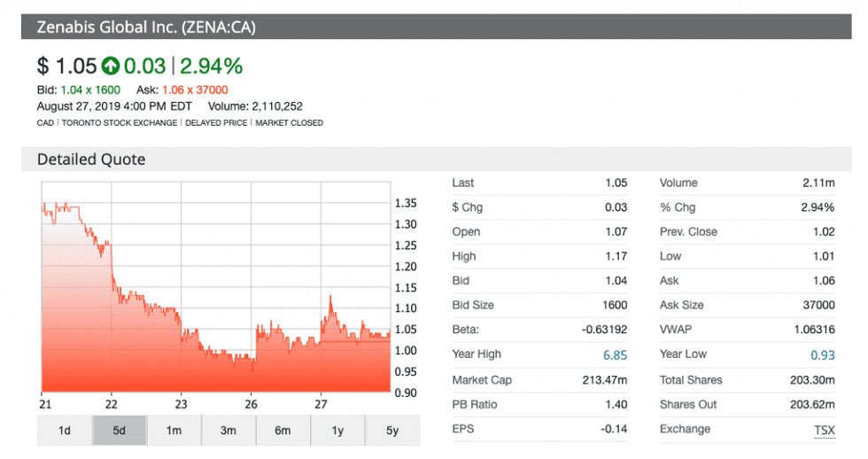Viewport: 868px width, 459px height.
Task: Click the red Ask 1.06 x 37000 value
Action: pyautogui.click(x=195, y=89)
